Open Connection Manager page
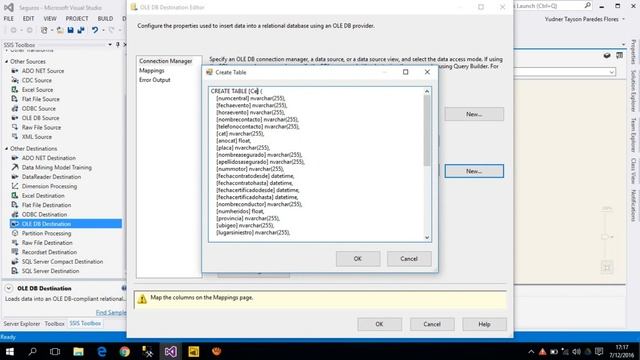The height and width of the screenshot is (360, 640). 166,61
